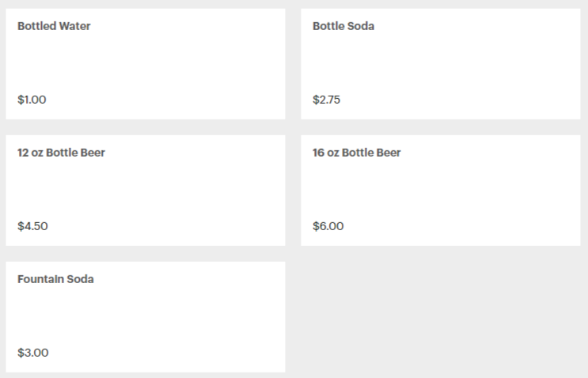The image size is (588, 378).
Task: Click the $2.75 Bottle Soda price
Action: (327, 100)
